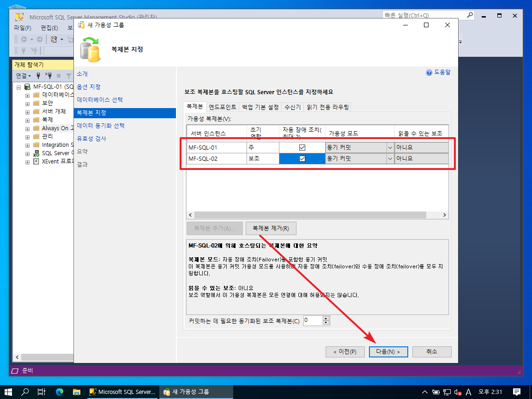Click the 다음(N) > button
Screen dimensions: 532x399
click(x=388, y=352)
